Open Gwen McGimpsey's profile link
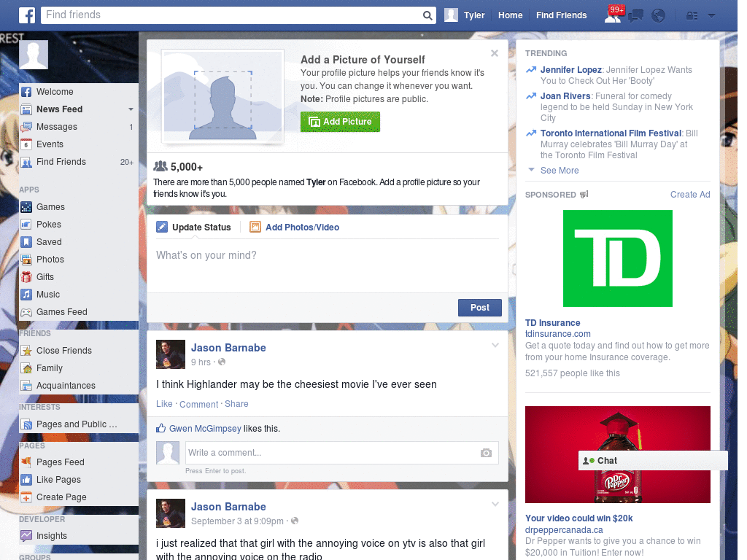Image resolution: width=747 pixels, height=560 pixels. tap(205, 429)
